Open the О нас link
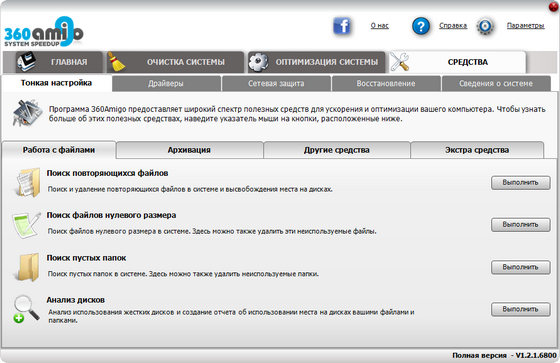This screenshot has width=560, height=363. tap(379, 26)
